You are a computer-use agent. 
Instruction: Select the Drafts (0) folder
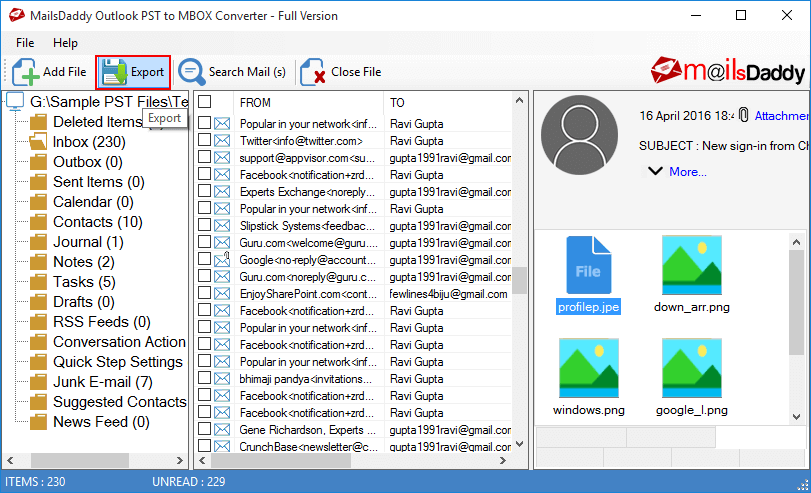coord(83,302)
